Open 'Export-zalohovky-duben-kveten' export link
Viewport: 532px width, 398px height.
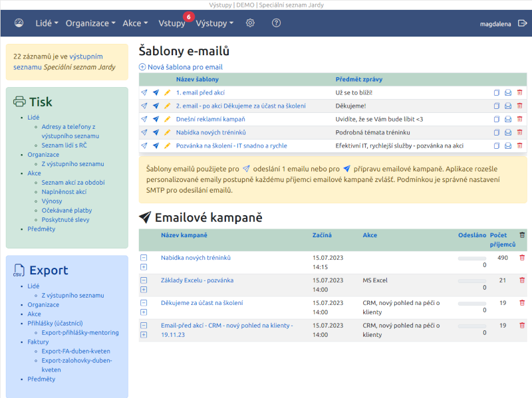(76, 365)
